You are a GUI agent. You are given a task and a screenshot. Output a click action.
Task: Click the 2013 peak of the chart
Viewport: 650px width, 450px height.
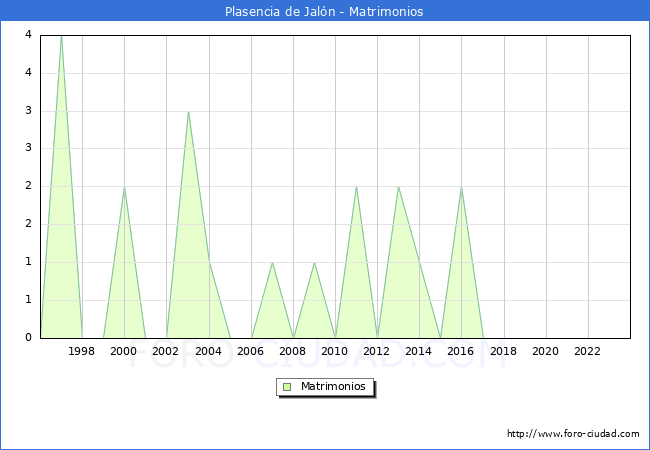(398, 187)
